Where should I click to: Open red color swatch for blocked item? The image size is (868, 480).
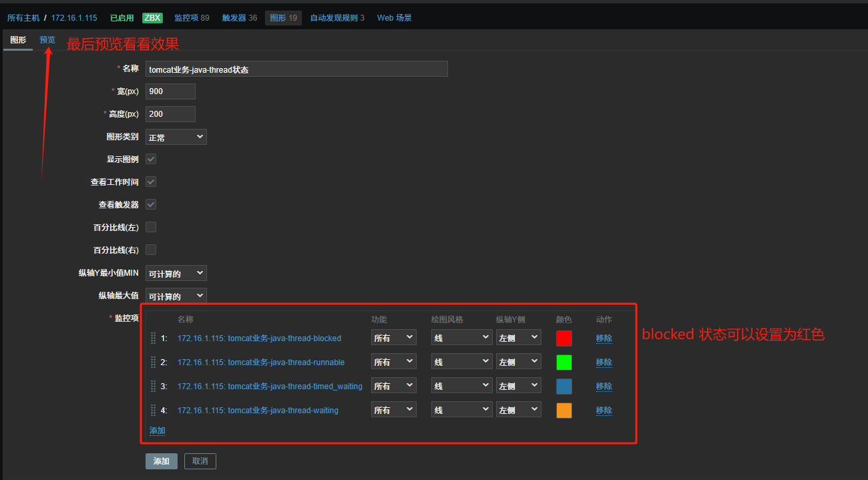(x=564, y=338)
